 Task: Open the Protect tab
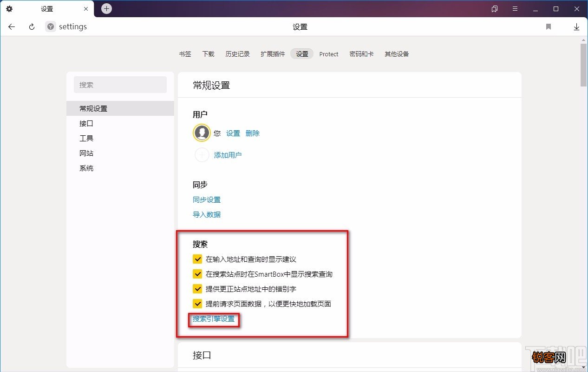pos(329,54)
